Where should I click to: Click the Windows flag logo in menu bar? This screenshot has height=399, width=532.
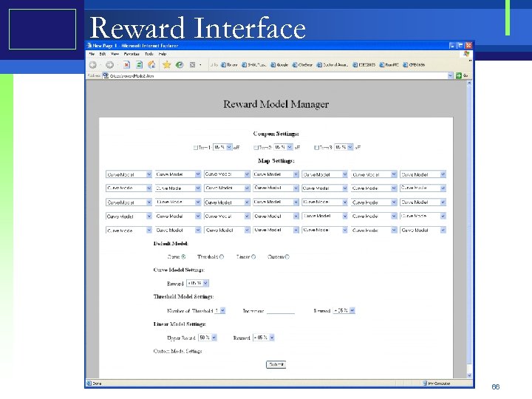pos(466,54)
